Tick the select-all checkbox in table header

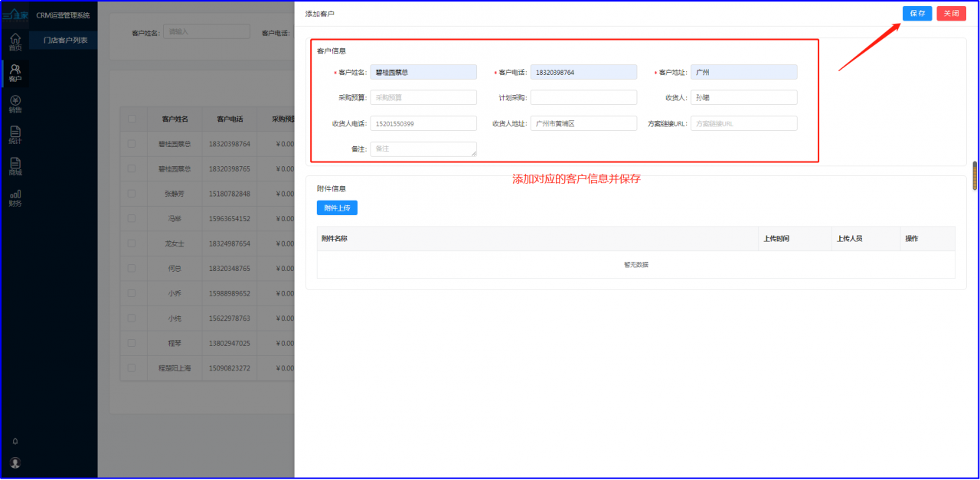pos(132,119)
